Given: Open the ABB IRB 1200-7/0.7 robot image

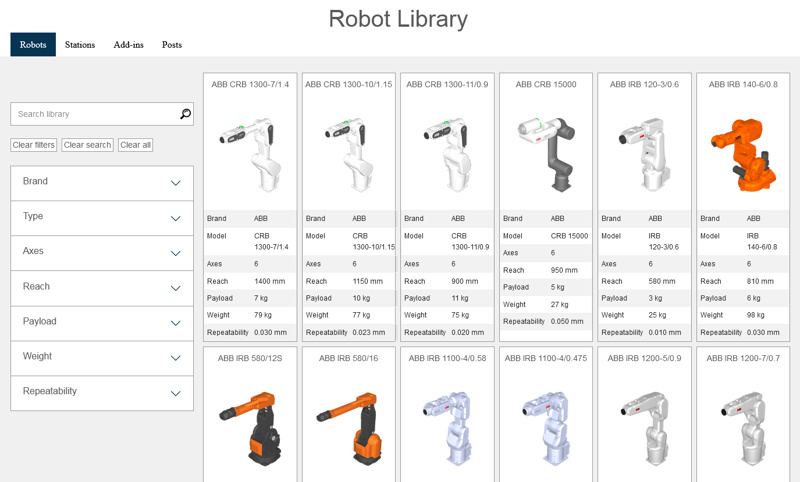Looking at the screenshot, I should 743,428.
